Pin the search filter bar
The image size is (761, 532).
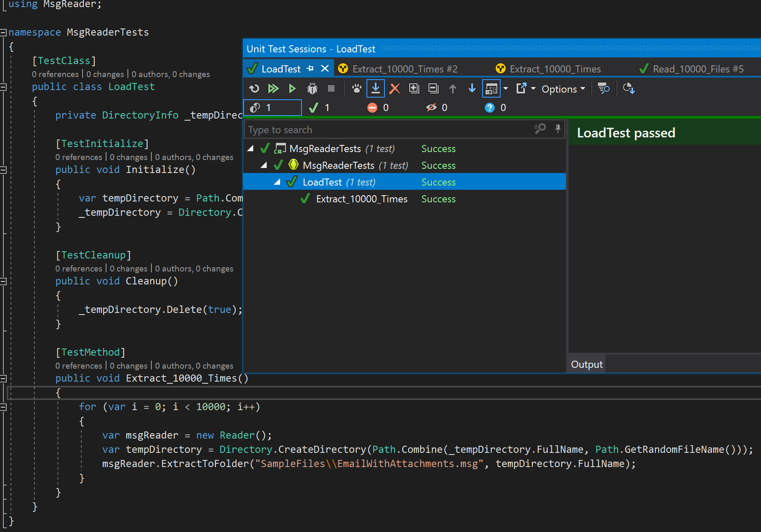click(x=558, y=129)
